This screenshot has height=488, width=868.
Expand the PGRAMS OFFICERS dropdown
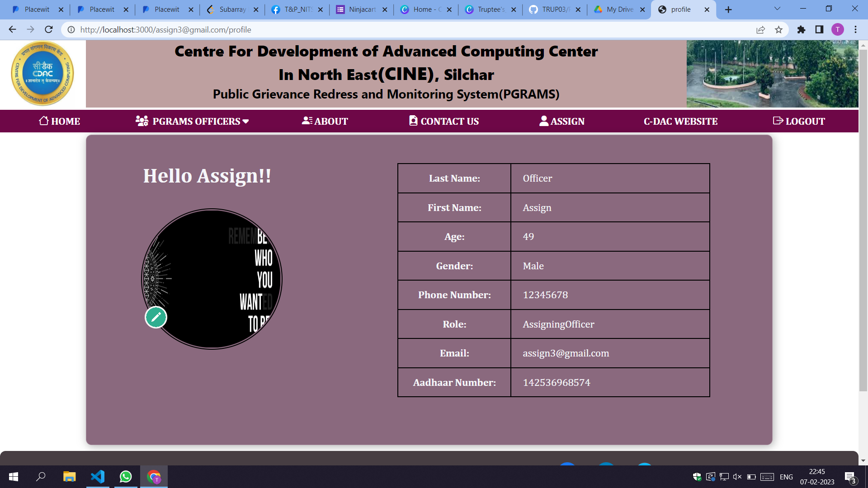tap(193, 121)
